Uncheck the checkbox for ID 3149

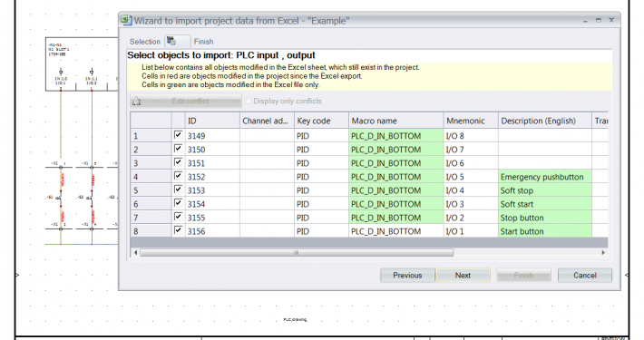click(178, 135)
